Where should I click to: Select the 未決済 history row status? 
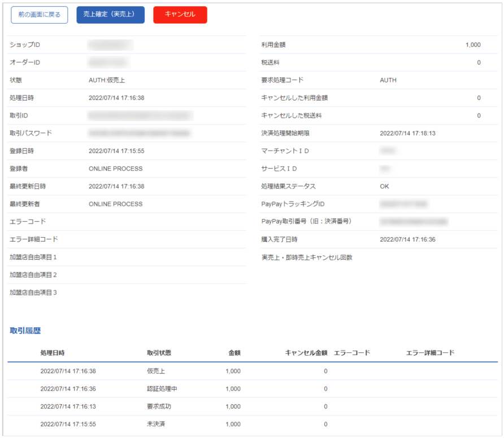tap(156, 424)
